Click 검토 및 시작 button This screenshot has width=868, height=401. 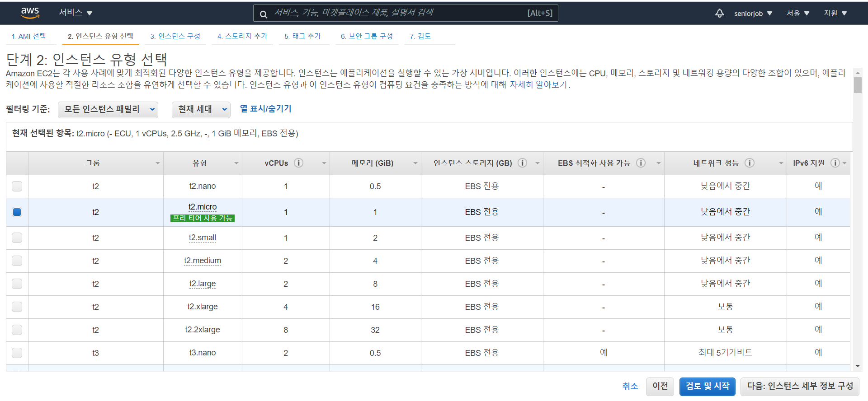coord(708,386)
